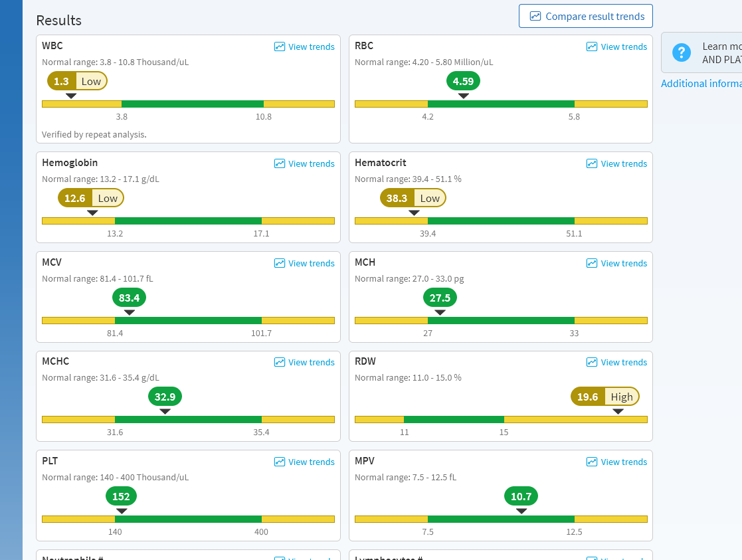The width and height of the screenshot is (742, 560).
Task: Click the PLT 152 value badge
Action: [121, 496]
